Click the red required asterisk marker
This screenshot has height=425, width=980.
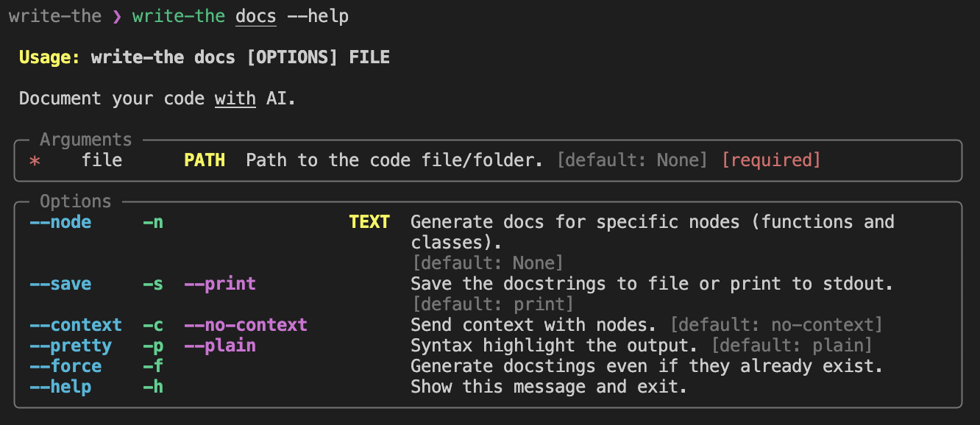point(35,161)
